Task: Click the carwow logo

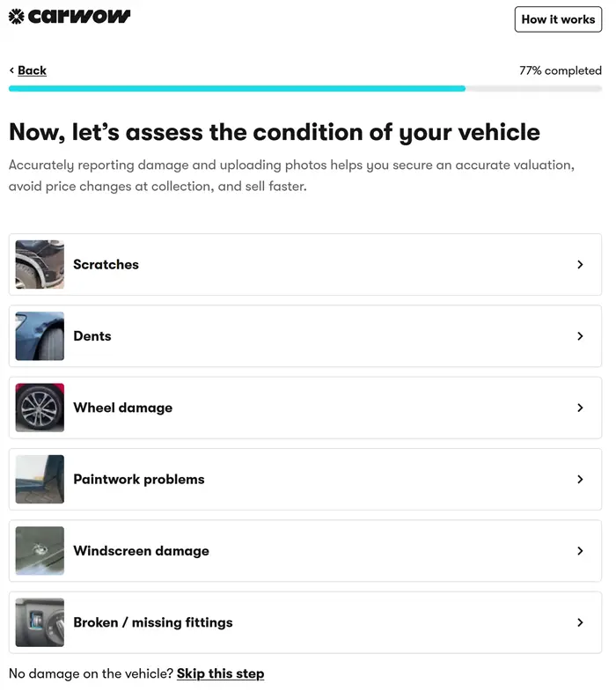Action: (x=70, y=16)
